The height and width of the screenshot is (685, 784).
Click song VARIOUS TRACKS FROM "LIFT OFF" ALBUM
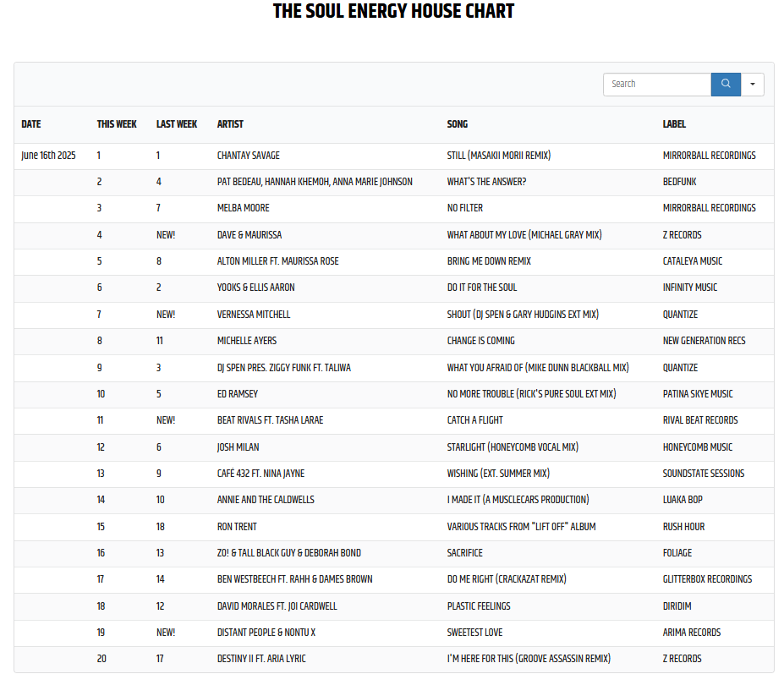pos(521,527)
